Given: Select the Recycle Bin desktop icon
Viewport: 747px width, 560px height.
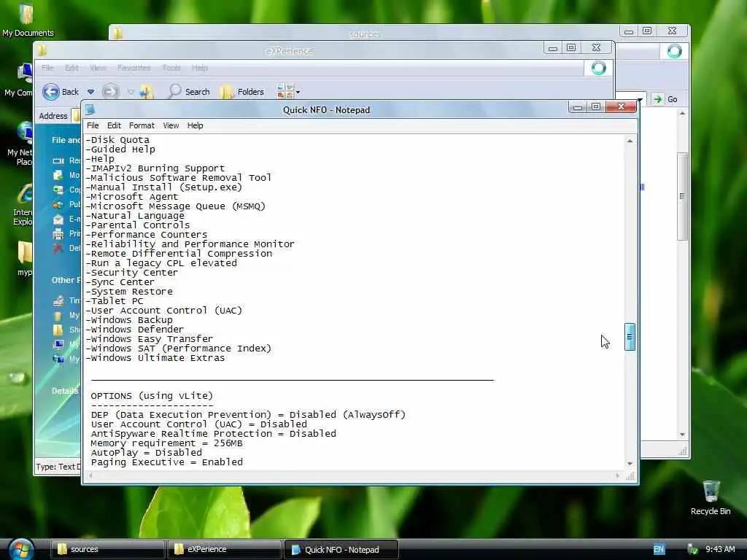Looking at the screenshot, I should click(711, 497).
